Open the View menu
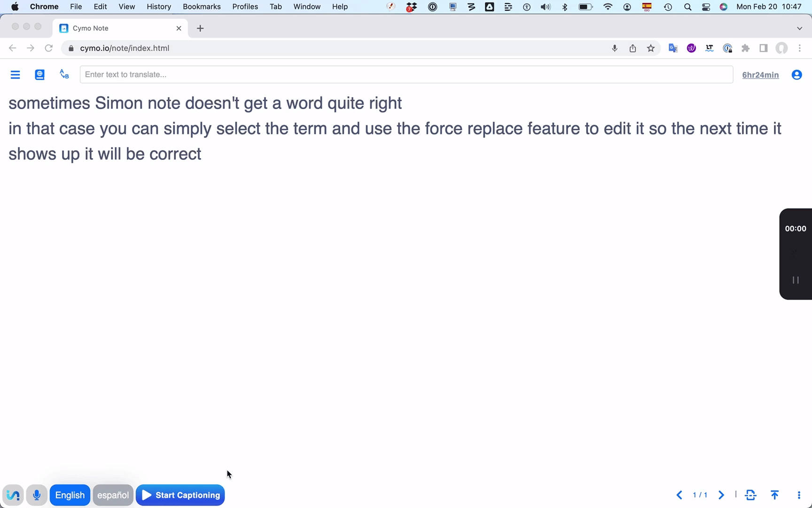Screen dimensions: 812x508 pyautogui.click(x=127, y=7)
